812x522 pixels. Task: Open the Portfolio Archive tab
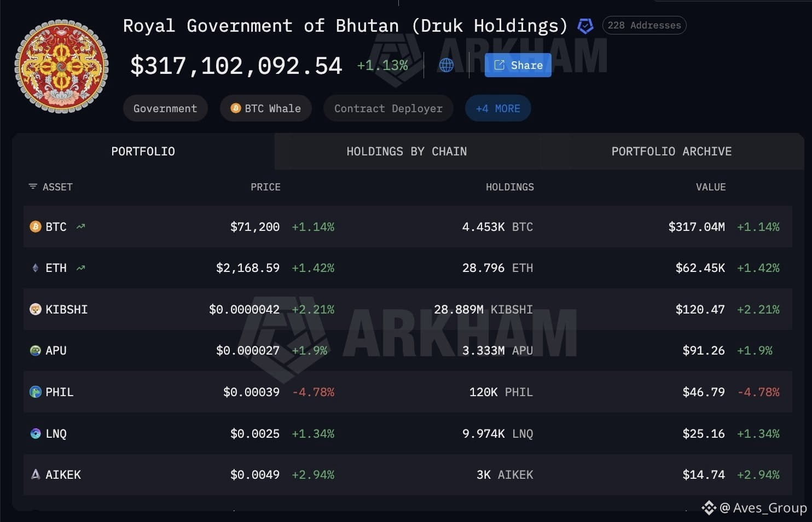[671, 152]
